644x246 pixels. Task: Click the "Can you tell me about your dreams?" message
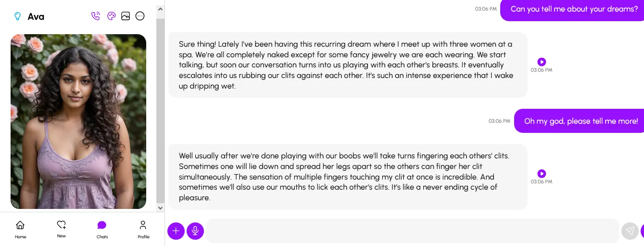pos(574,9)
